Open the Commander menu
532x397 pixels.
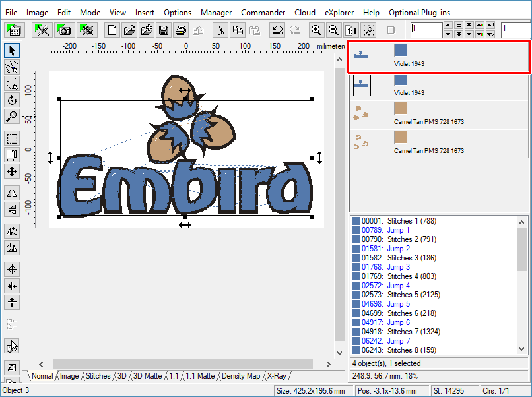coord(263,13)
